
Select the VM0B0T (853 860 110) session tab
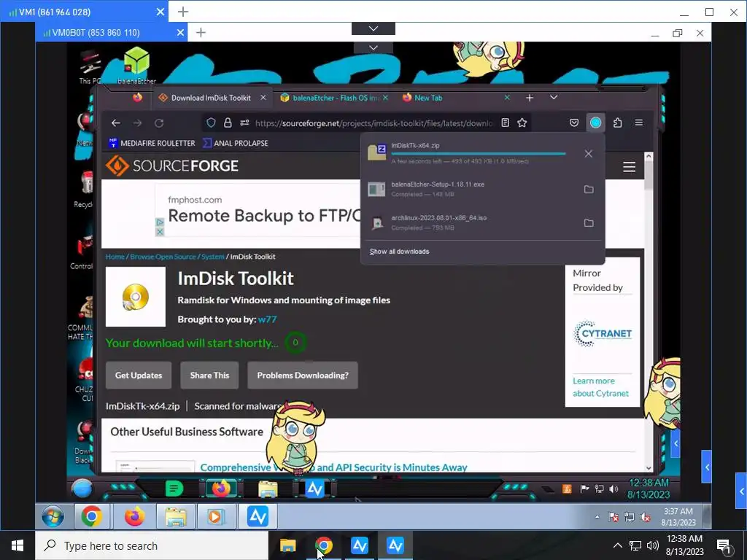point(112,32)
